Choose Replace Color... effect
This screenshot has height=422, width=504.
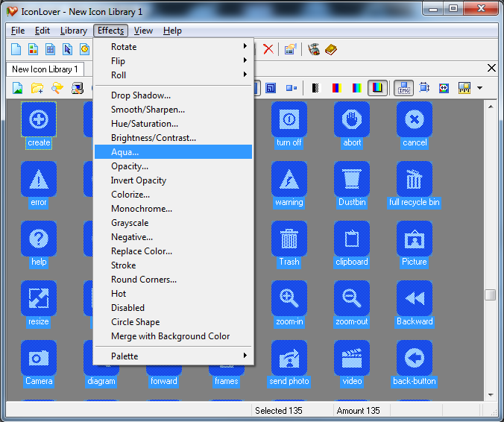(x=173, y=251)
